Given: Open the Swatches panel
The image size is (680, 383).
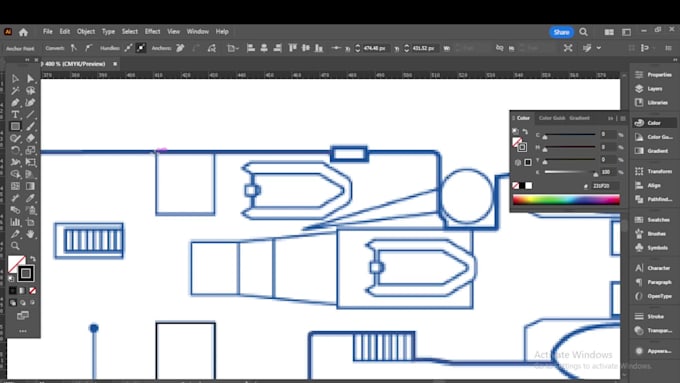Looking at the screenshot, I should point(653,219).
